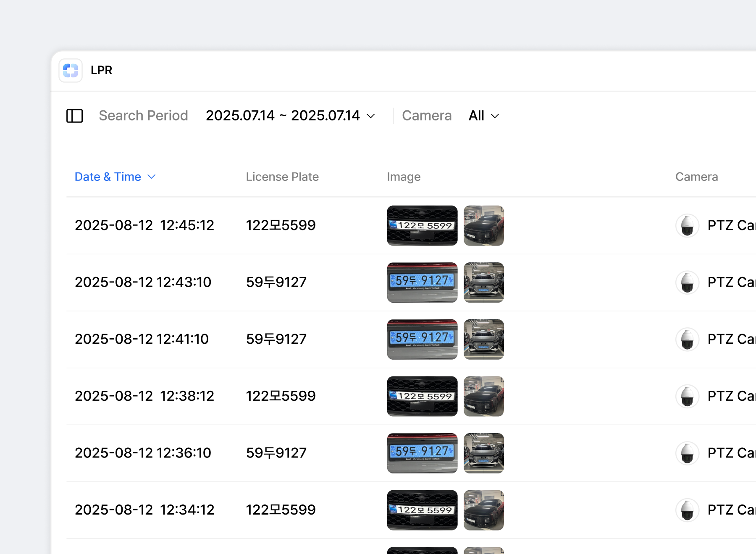Click PTZ camera icon in 12:41:10 row

click(687, 339)
